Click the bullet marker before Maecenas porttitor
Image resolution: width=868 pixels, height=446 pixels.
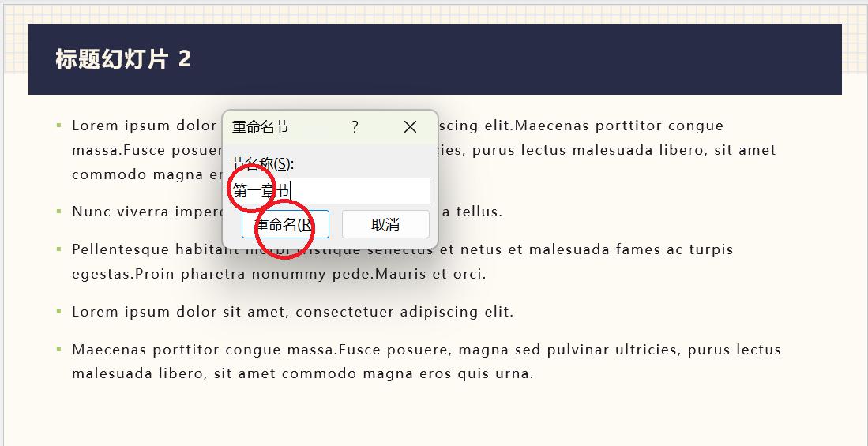[58, 350]
